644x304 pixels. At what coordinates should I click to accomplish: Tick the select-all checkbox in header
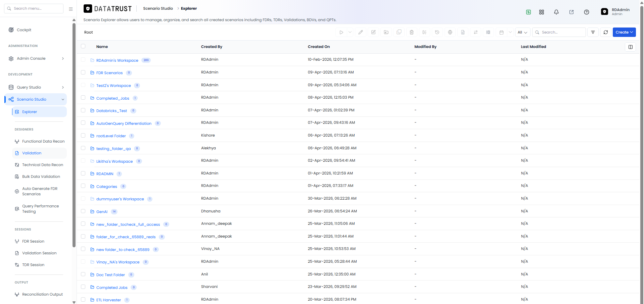83,46
